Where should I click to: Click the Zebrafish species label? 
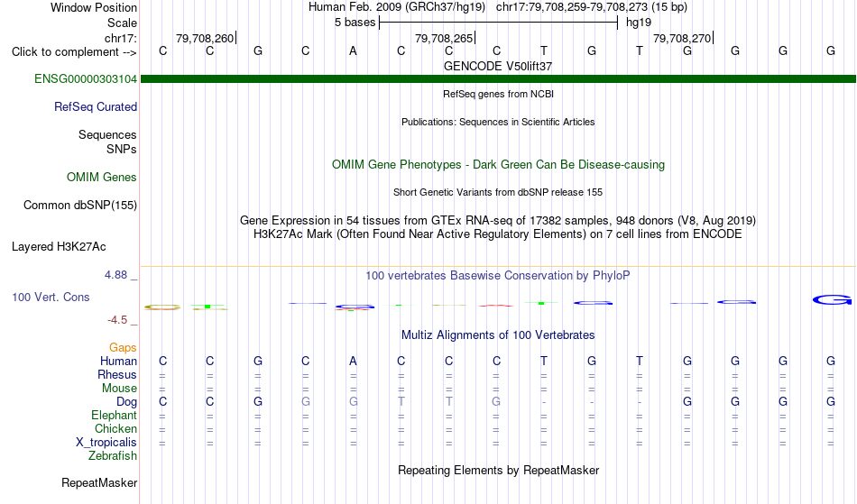113,456
